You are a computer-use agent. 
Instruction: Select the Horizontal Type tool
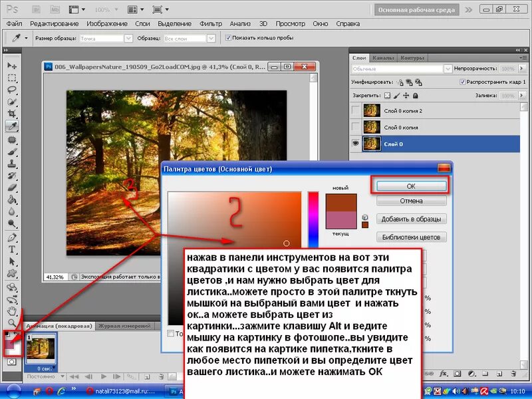point(12,249)
